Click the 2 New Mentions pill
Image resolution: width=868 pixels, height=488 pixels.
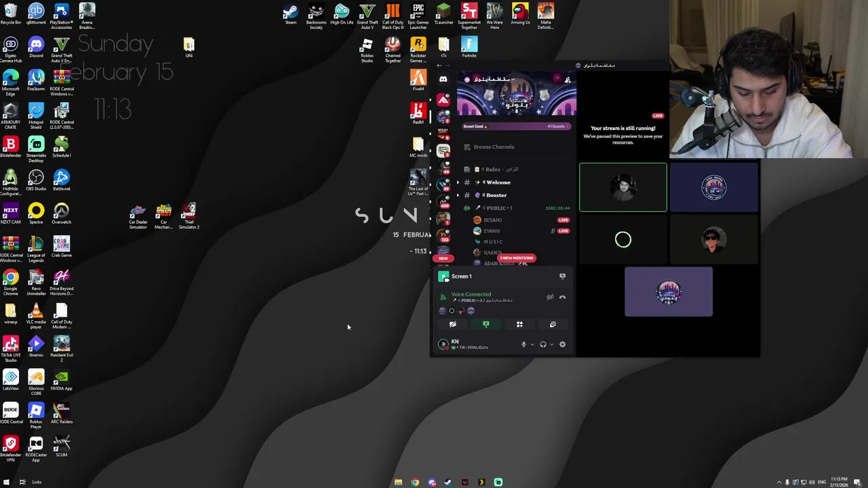click(517, 258)
